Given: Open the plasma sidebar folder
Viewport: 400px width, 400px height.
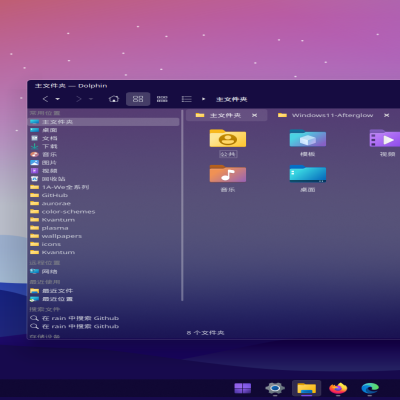Looking at the screenshot, I should (104, 228).
